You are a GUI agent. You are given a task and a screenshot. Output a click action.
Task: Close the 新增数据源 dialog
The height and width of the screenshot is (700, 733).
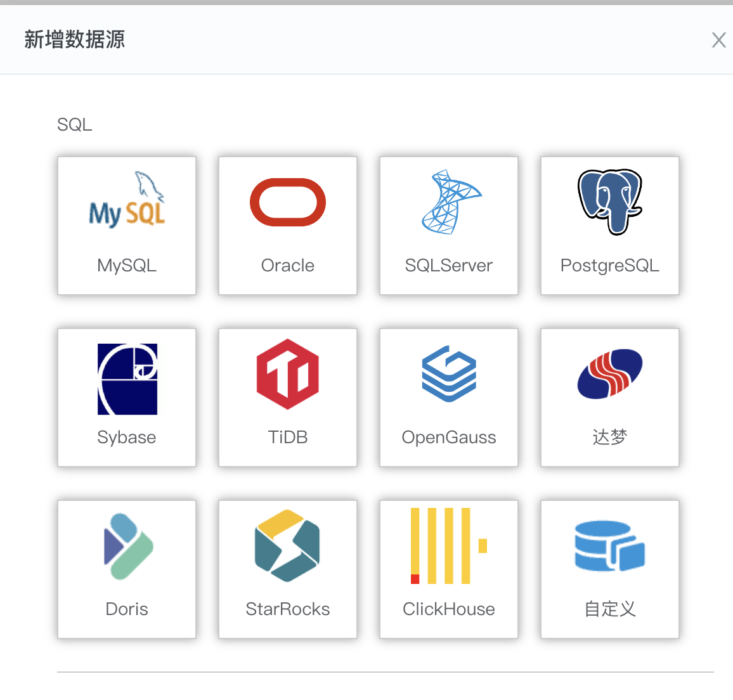point(718,40)
